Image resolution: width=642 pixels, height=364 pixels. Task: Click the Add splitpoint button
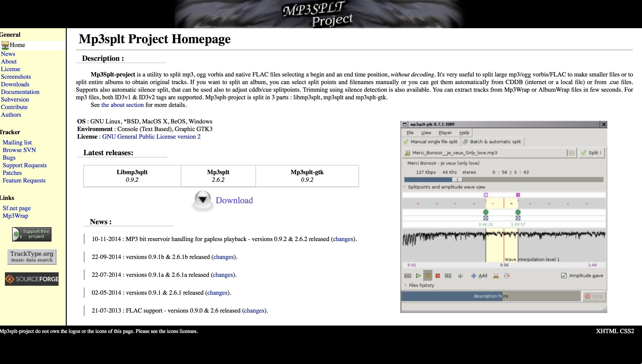[479, 276]
